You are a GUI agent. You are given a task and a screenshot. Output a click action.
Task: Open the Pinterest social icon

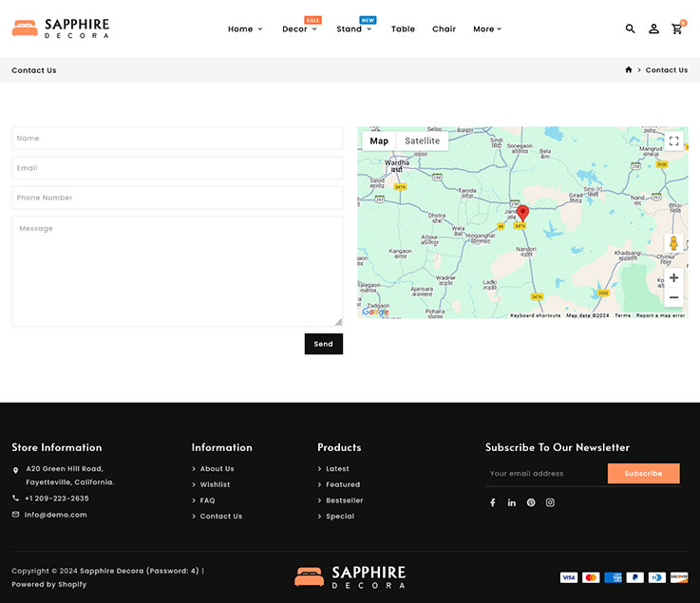tap(531, 502)
